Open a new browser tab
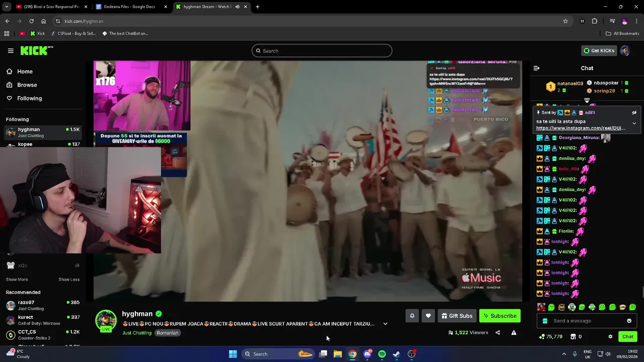 (258, 7)
